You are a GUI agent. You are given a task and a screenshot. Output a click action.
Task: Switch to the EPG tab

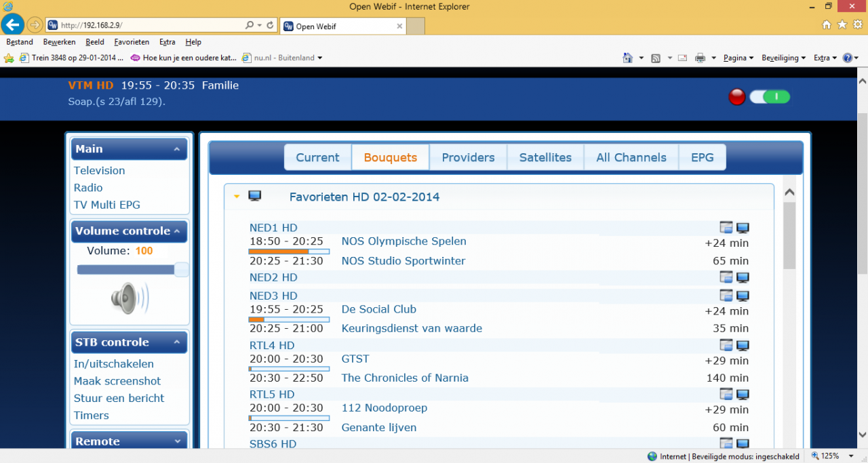[703, 157]
